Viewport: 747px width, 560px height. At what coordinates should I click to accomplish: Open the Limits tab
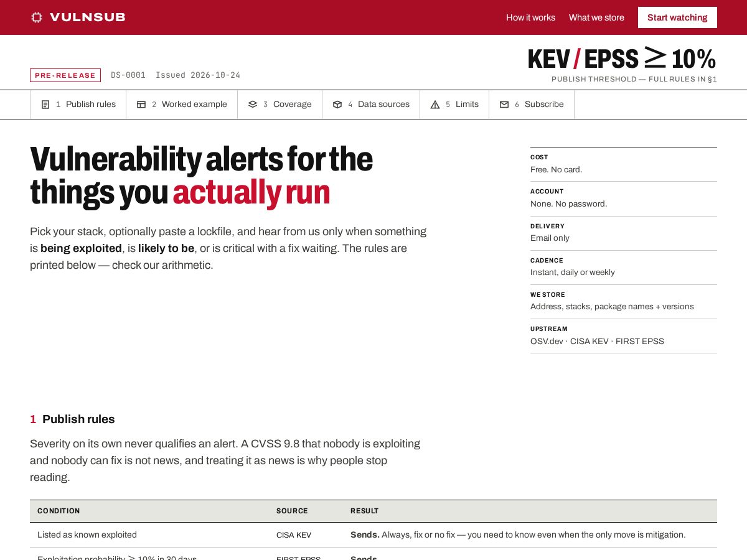pyautogui.click(x=454, y=105)
